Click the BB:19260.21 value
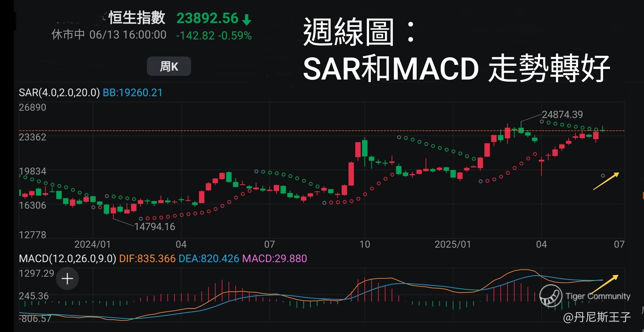Screen dimensions: 644x332 [133, 93]
